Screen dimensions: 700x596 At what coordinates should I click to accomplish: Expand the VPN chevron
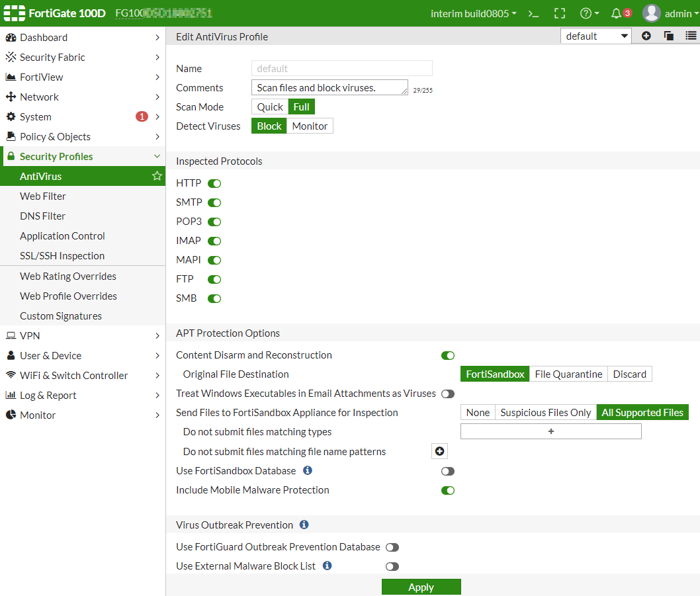[x=157, y=336]
